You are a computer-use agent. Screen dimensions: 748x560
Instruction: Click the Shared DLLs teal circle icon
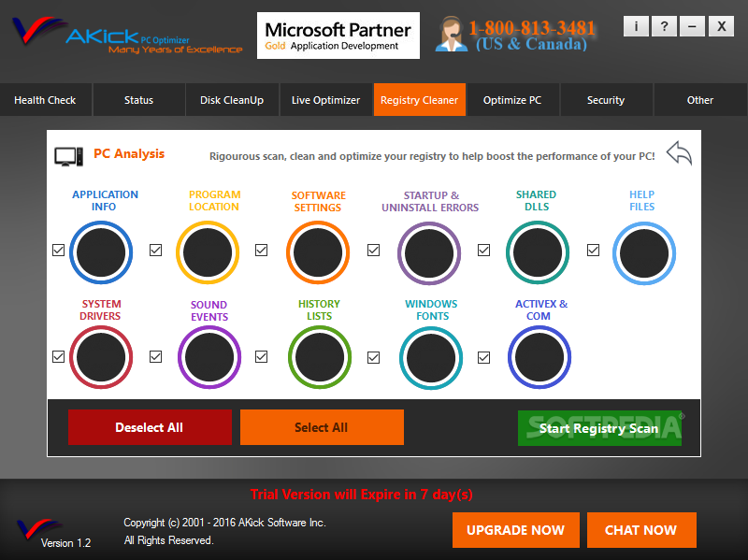pyautogui.click(x=538, y=252)
